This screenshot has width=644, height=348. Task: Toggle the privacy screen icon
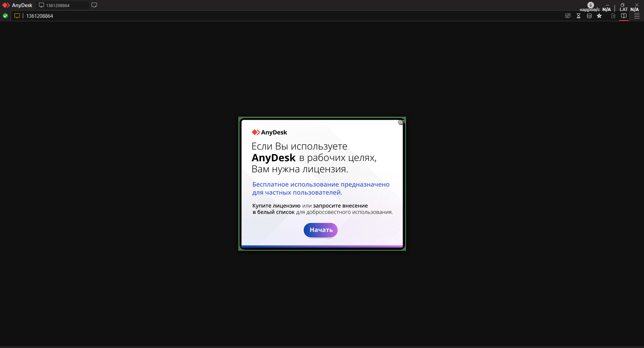568,16
